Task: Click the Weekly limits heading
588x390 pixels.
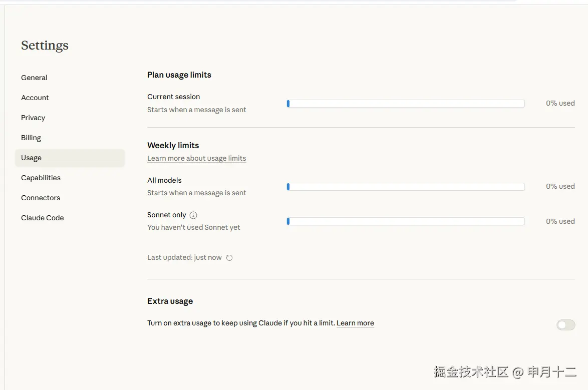Action: [x=173, y=145]
